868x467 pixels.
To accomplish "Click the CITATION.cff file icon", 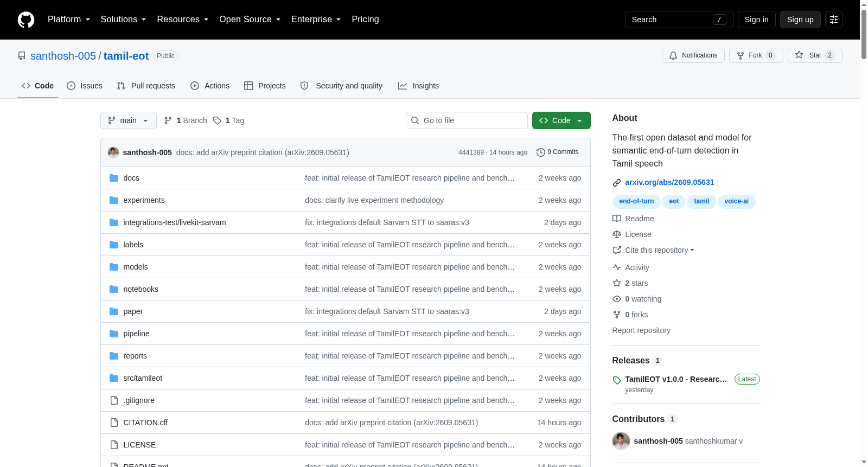I will [114, 423].
